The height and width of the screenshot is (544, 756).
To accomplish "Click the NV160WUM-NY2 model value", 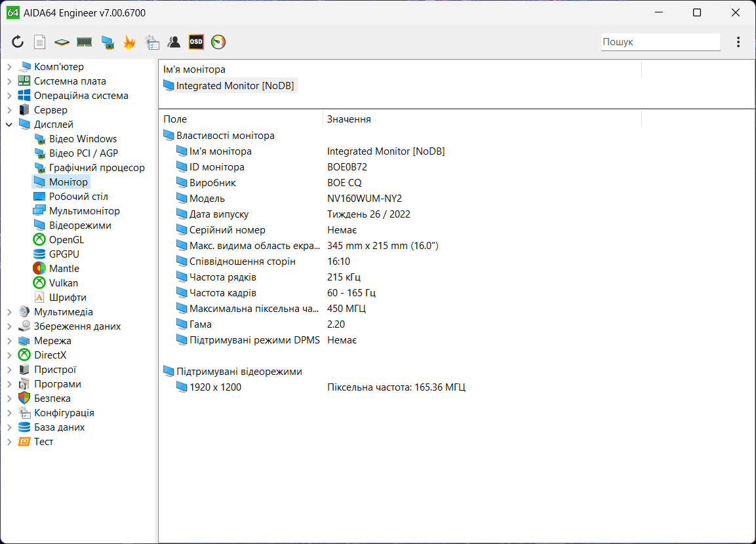I will click(365, 199).
